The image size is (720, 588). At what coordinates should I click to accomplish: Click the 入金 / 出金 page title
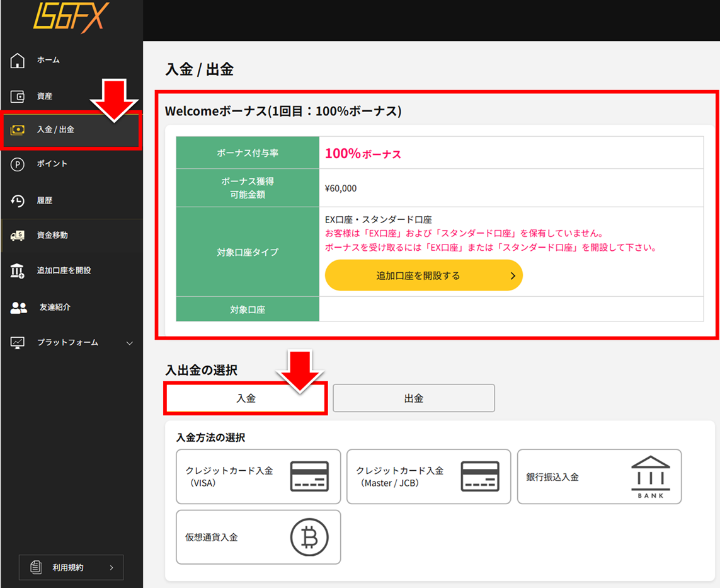coord(199,69)
